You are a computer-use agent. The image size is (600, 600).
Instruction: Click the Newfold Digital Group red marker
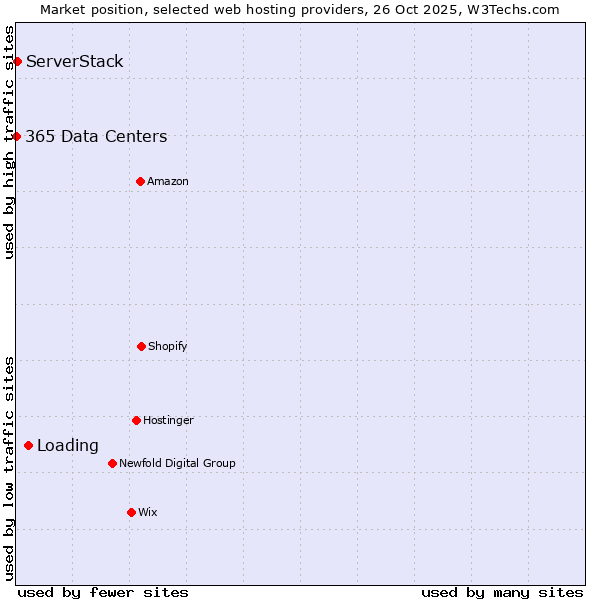(112, 463)
